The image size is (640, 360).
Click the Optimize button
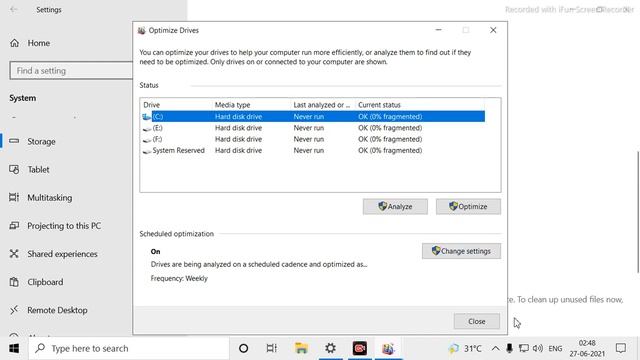[468, 207]
